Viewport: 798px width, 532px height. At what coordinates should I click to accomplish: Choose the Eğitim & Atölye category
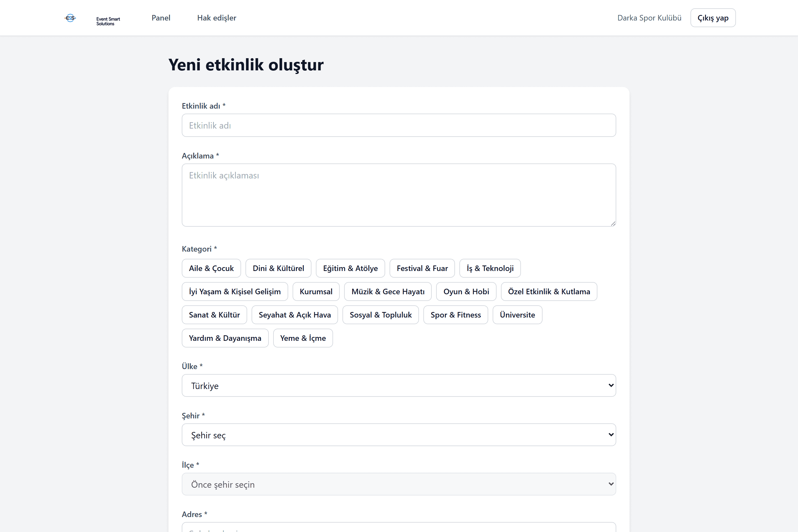[350, 268]
